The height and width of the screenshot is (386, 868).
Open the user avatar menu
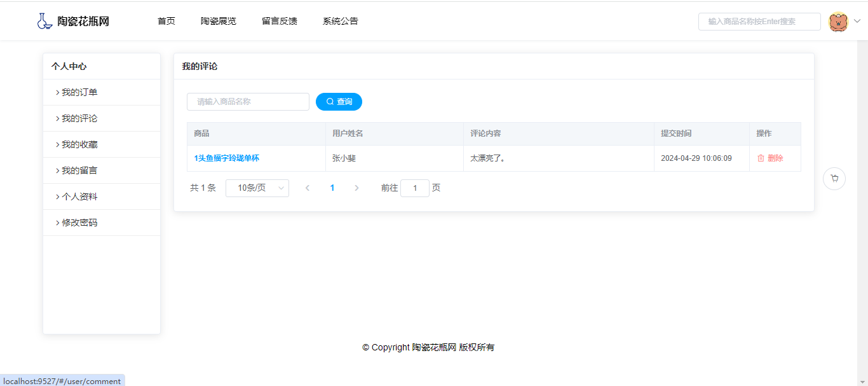click(838, 22)
